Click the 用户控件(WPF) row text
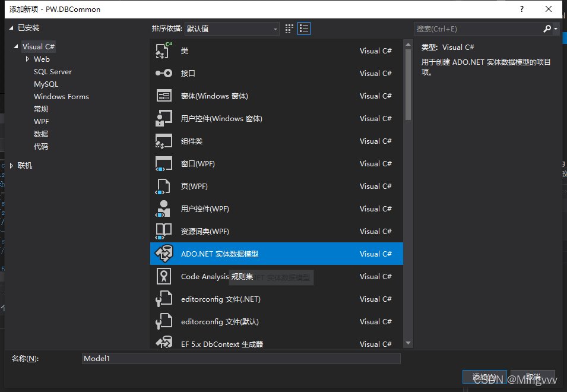 [205, 208]
